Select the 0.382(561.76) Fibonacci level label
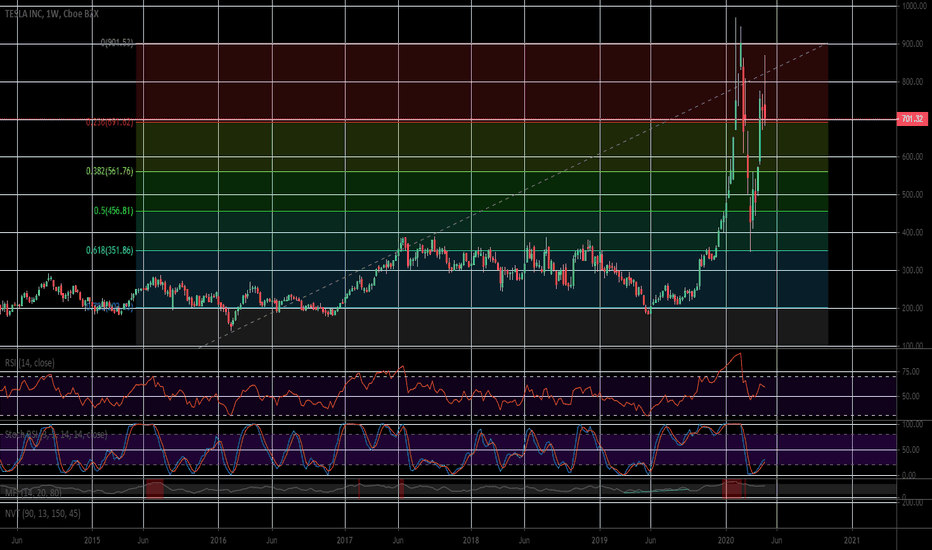The height and width of the screenshot is (550, 932). tap(109, 171)
